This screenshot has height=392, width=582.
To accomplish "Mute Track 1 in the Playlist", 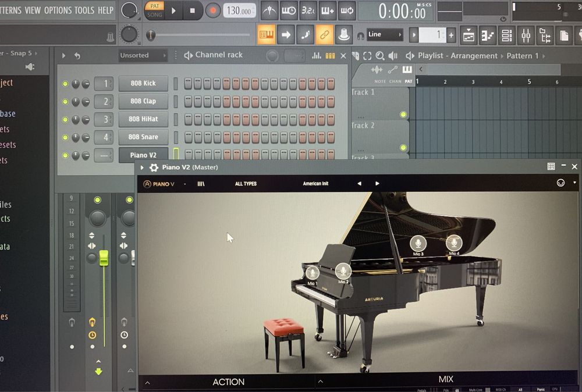I will click(x=403, y=115).
